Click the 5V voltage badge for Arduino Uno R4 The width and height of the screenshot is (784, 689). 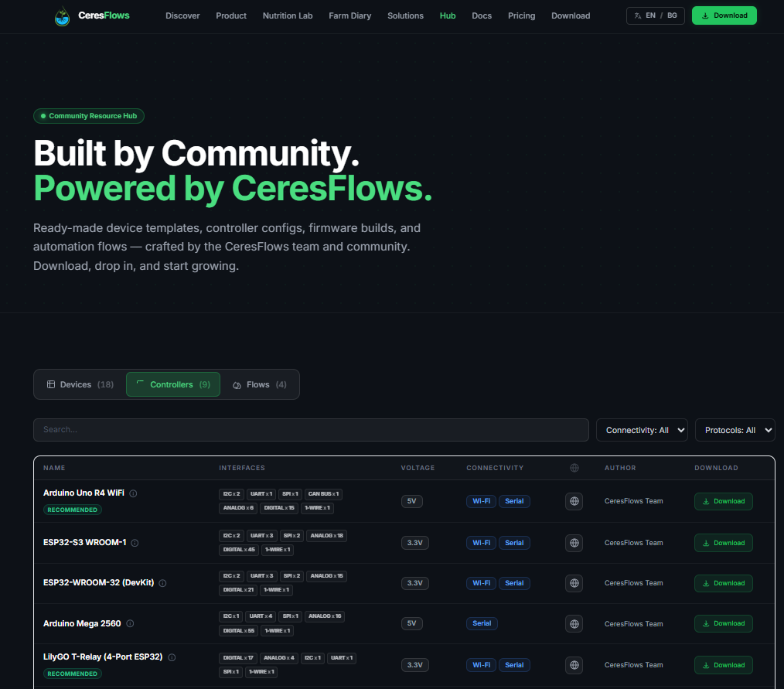click(x=411, y=501)
